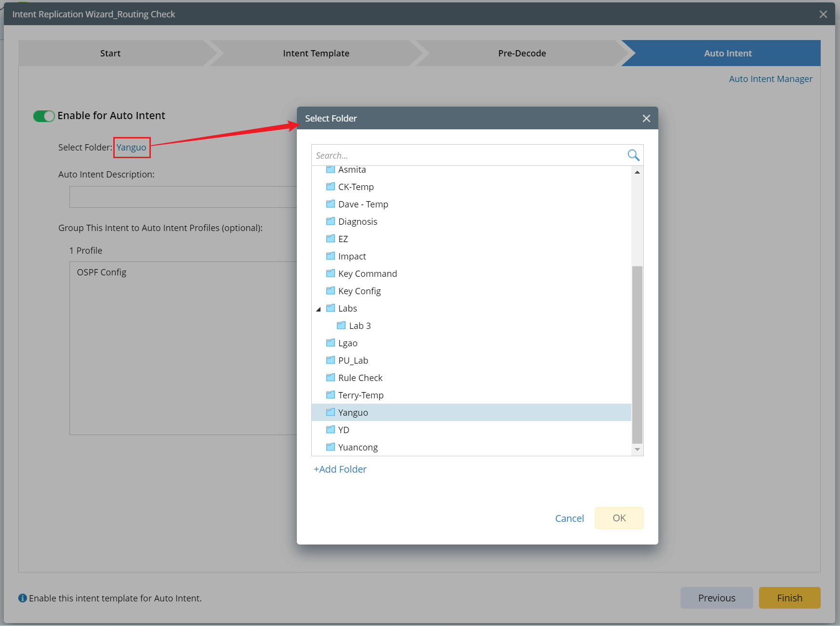Click the Key Command folder icon
The width and height of the screenshot is (840, 626).
tap(331, 273)
